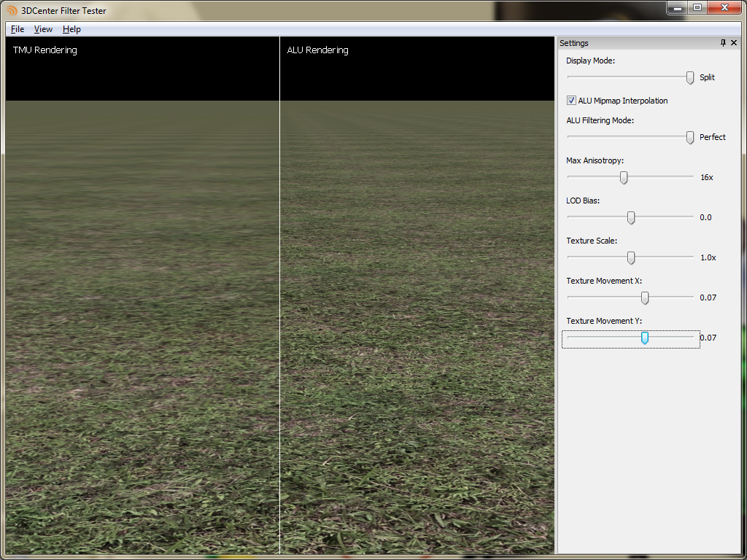The height and width of the screenshot is (560, 747).
Task: Click the ALU Filtering Mode label
Action: point(600,120)
